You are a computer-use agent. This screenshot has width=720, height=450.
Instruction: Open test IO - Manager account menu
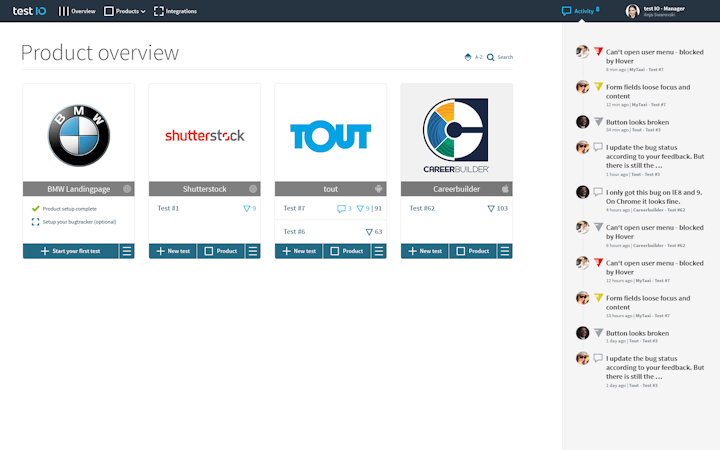tap(664, 11)
